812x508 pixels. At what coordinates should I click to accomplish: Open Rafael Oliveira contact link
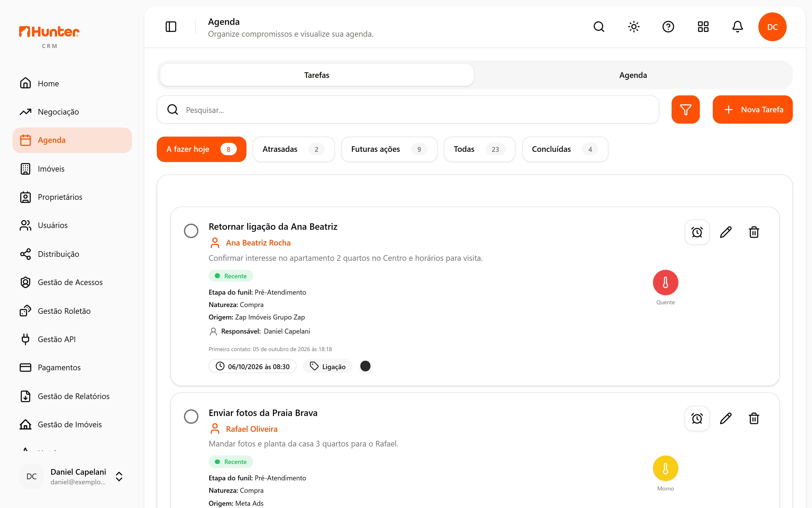point(251,429)
